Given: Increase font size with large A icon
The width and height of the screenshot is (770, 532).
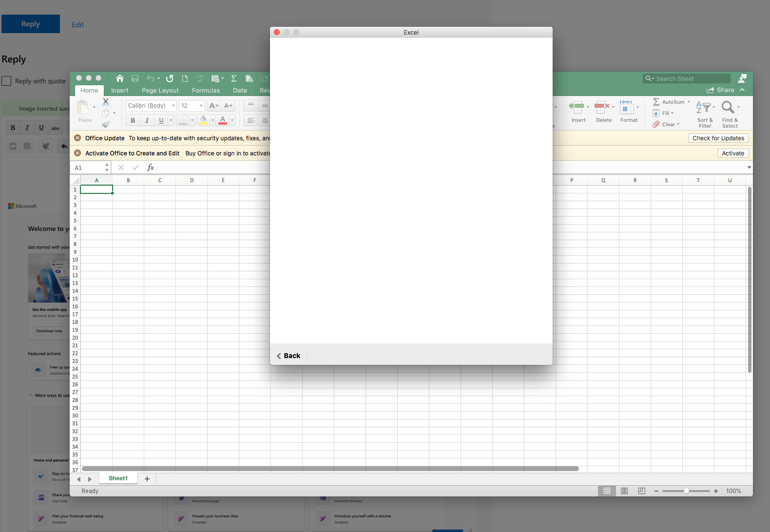Looking at the screenshot, I should 213,106.
